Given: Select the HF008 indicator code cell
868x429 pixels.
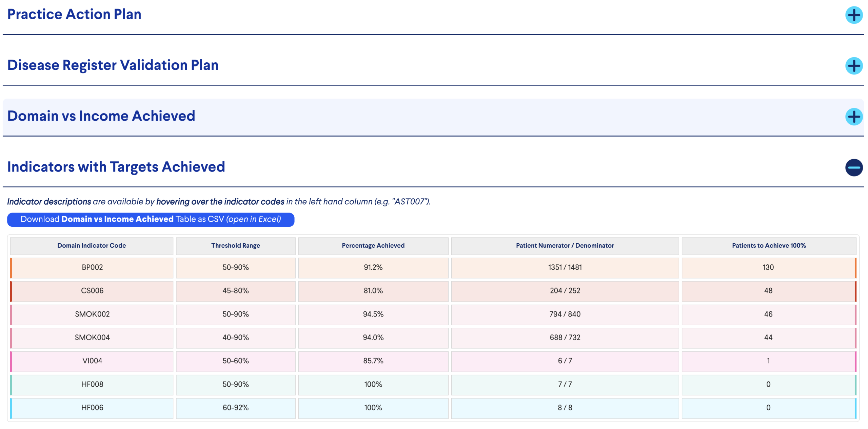Looking at the screenshot, I should (92, 384).
